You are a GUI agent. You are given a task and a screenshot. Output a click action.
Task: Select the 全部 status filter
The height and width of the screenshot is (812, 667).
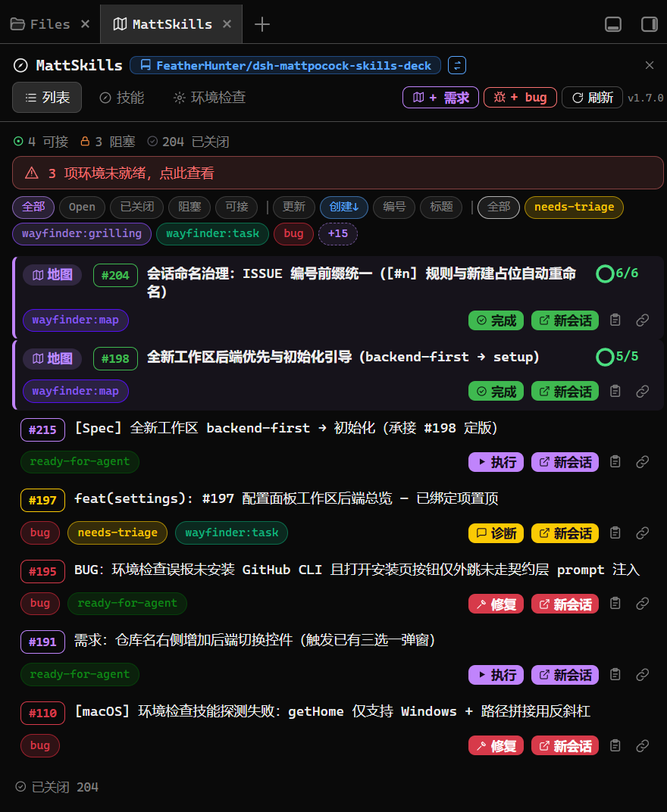click(33, 207)
